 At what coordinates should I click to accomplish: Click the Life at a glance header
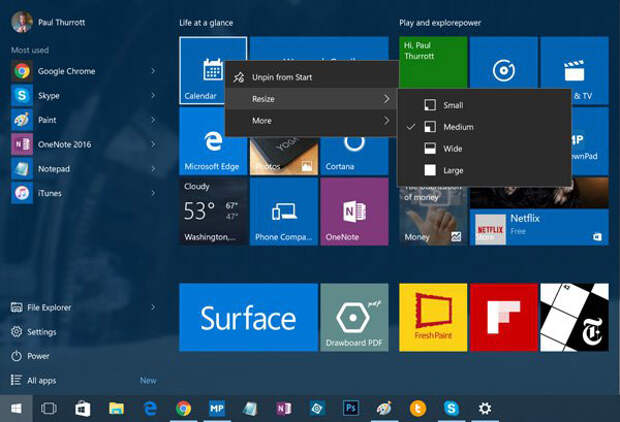tap(206, 23)
